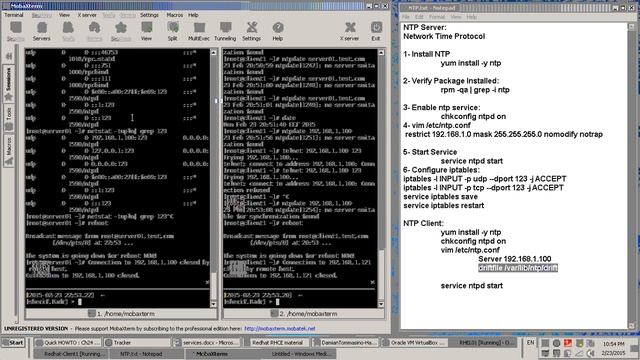Select terminal tab 2. /home/mobaxterm
The height and width of the screenshot is (360, 640).
pyautogui.click(x=304, y=313)
